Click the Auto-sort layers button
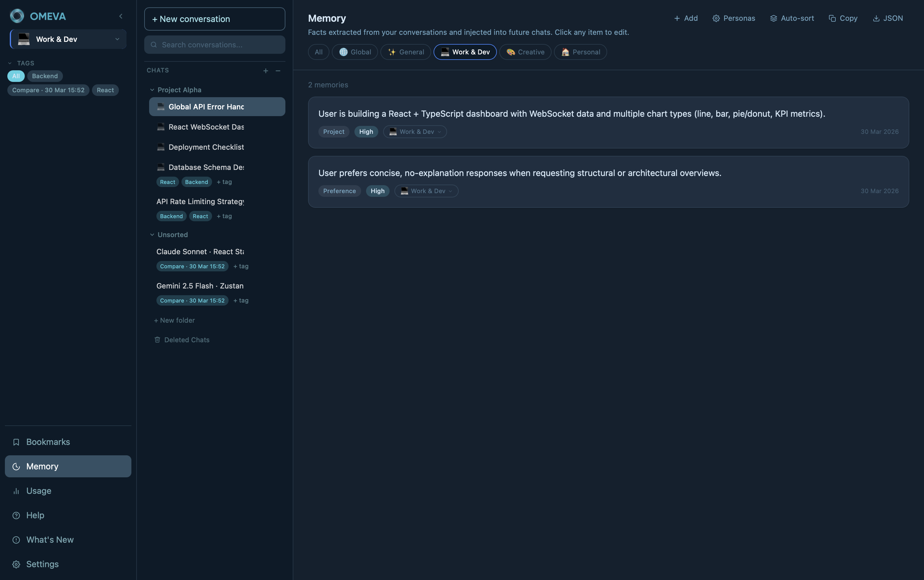The height and width of the screenshot is (580, 924). pos(792,18)
